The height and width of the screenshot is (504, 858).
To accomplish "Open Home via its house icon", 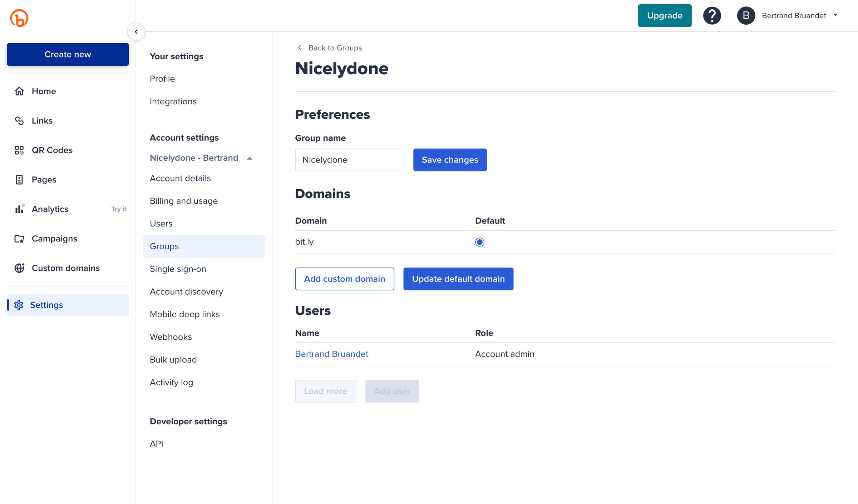I will (x=19, y=91).
